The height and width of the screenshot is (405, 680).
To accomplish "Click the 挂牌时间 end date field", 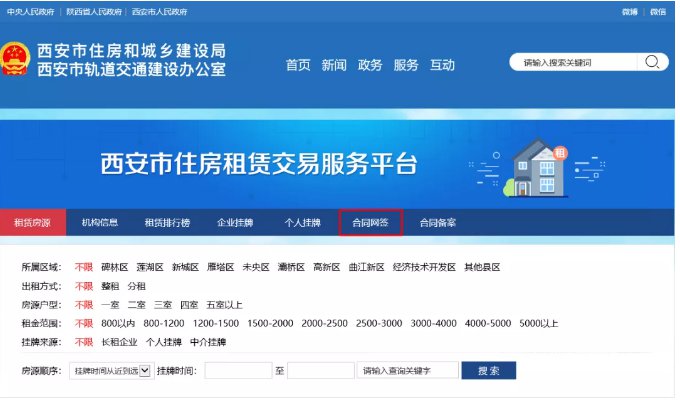I will point(321,371).
